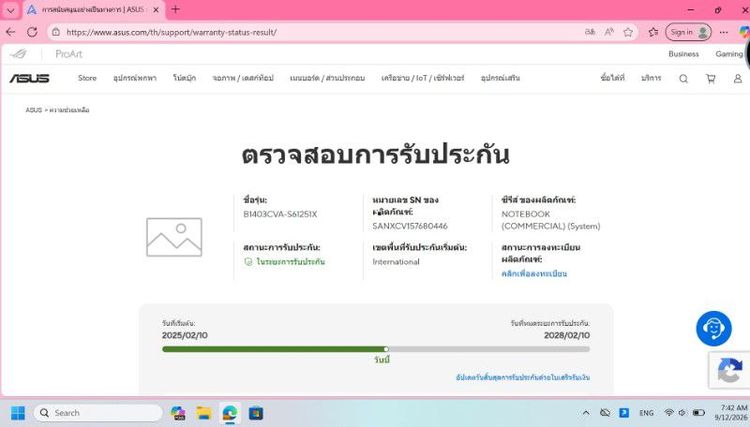
Task: Activate the read aloud icon
Action: coord(609,32)
